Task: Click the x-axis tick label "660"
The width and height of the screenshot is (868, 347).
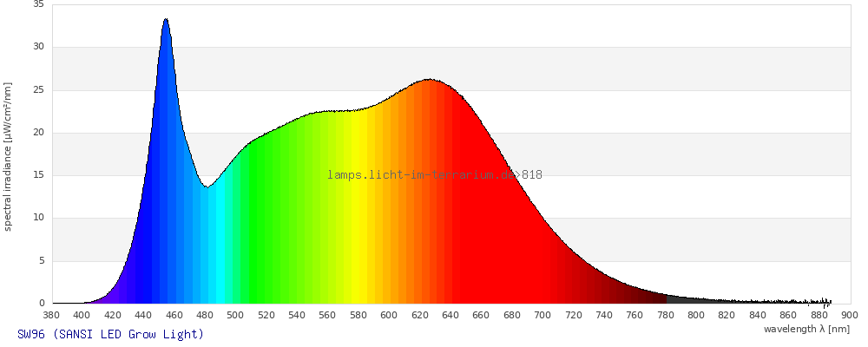Action: (481, 316)
